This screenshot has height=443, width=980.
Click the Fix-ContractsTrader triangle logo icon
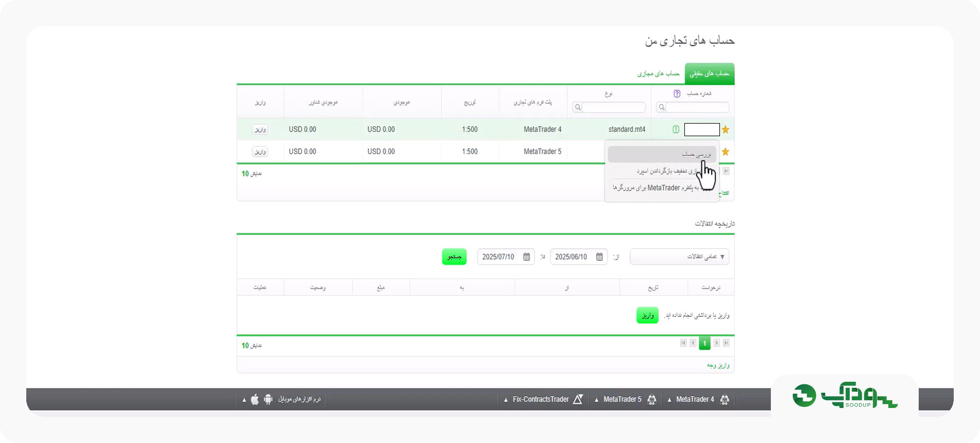pos(578,400)
